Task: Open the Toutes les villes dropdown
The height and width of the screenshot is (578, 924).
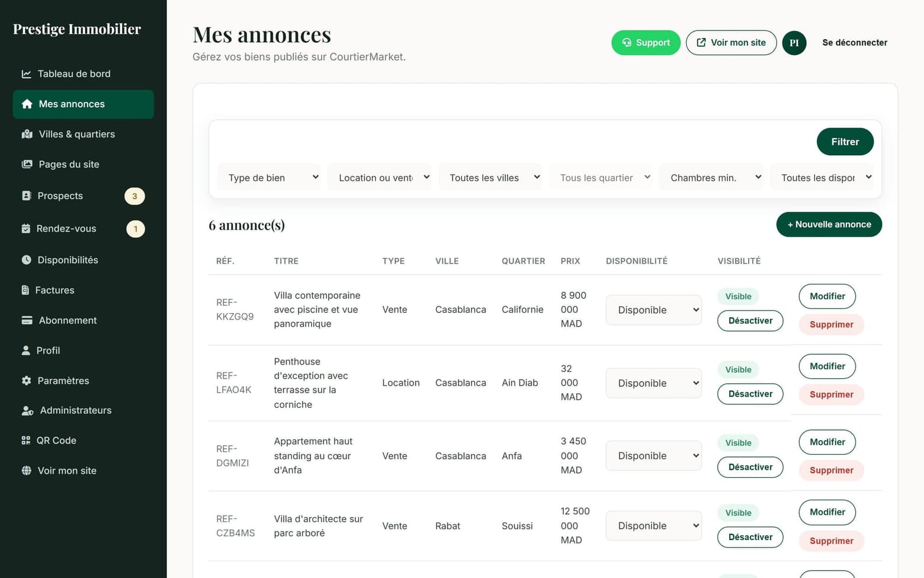Action: (x=490, y=177)
